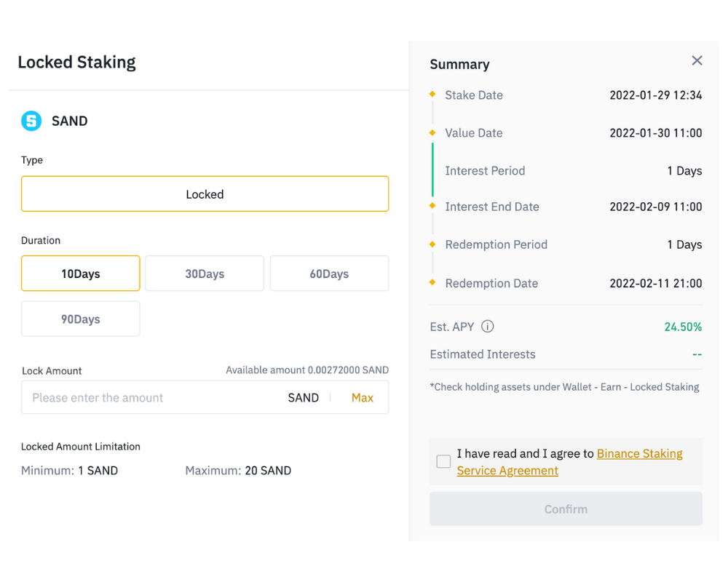The image size is (728, 582).
Task: Close the Summary panel with X icon
Action: pyautogui.click(x=697, y=60)
